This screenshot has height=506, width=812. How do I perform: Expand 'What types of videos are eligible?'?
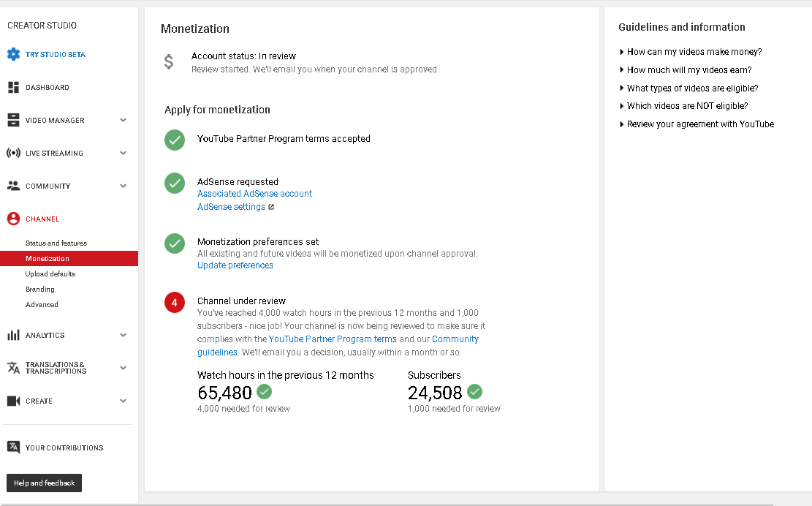[x=688, y=88]
